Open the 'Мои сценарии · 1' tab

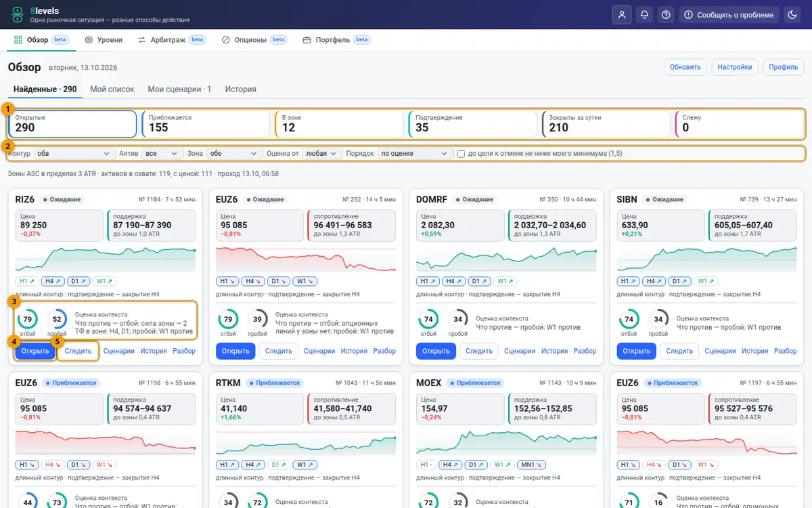(x=179, y=89)
